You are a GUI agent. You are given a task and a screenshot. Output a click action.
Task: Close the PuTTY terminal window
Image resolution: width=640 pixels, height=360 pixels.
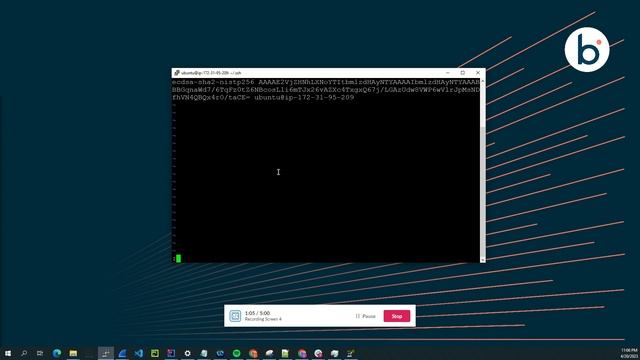click(478, 73)
